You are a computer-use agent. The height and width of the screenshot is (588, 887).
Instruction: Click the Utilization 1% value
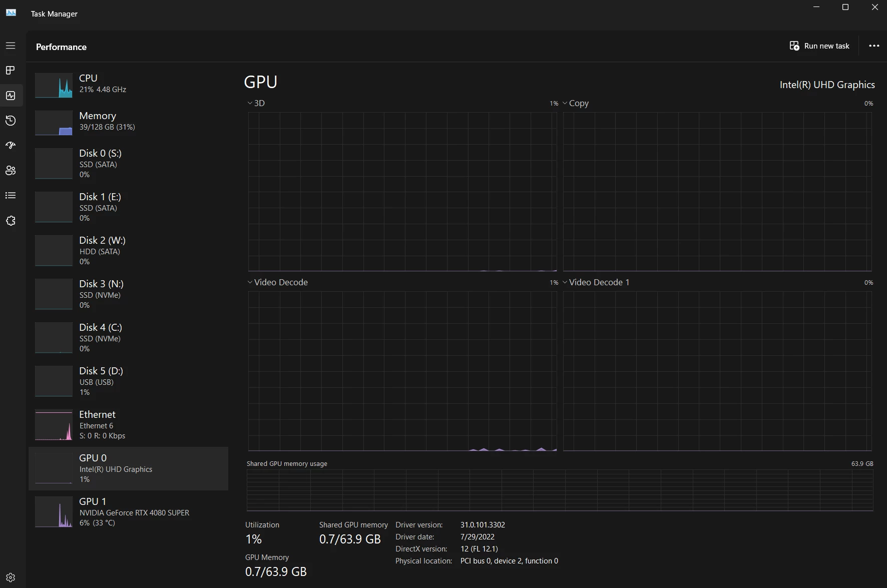pyautogui.click(x=253, y=539)
